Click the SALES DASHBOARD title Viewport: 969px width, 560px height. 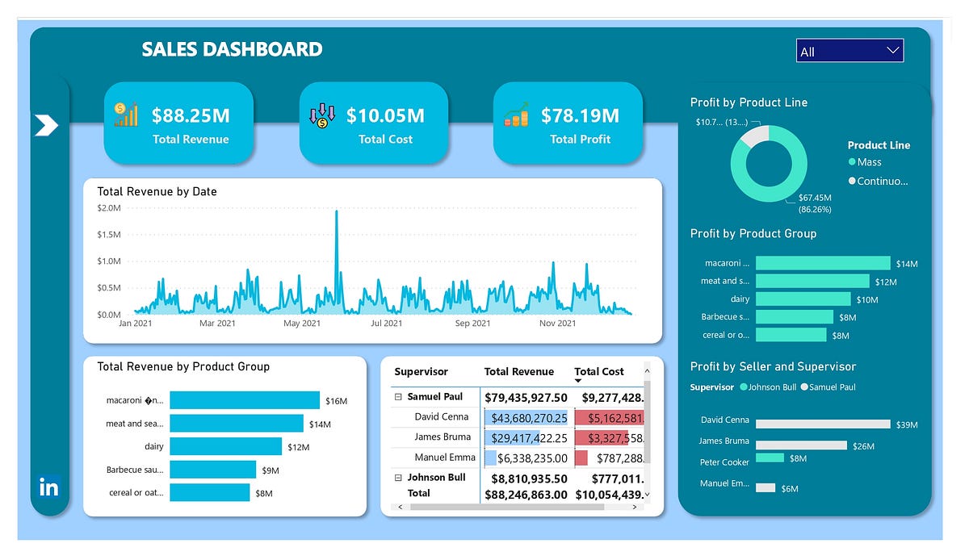232,49
